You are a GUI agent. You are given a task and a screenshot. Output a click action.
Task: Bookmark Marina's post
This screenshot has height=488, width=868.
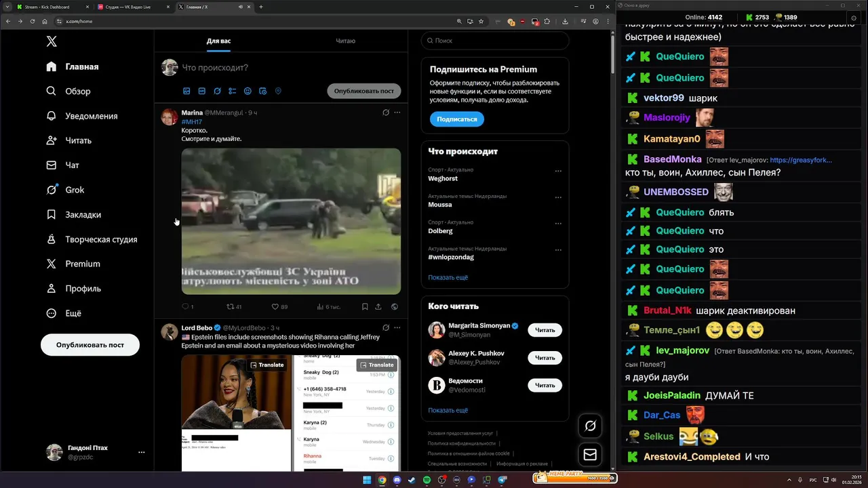(x=365, y=307)
